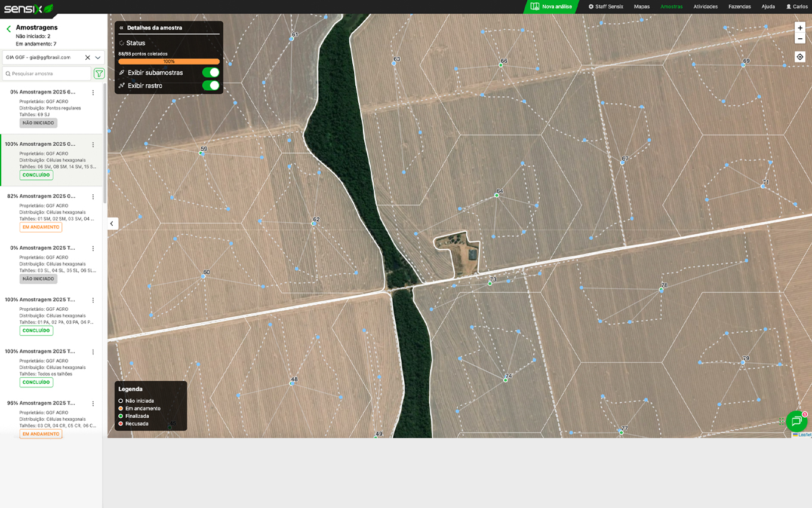The height and width of the screenshot is (508, 812).
Task: Click the green filter icon beside search
Action: tap(99, 74)
